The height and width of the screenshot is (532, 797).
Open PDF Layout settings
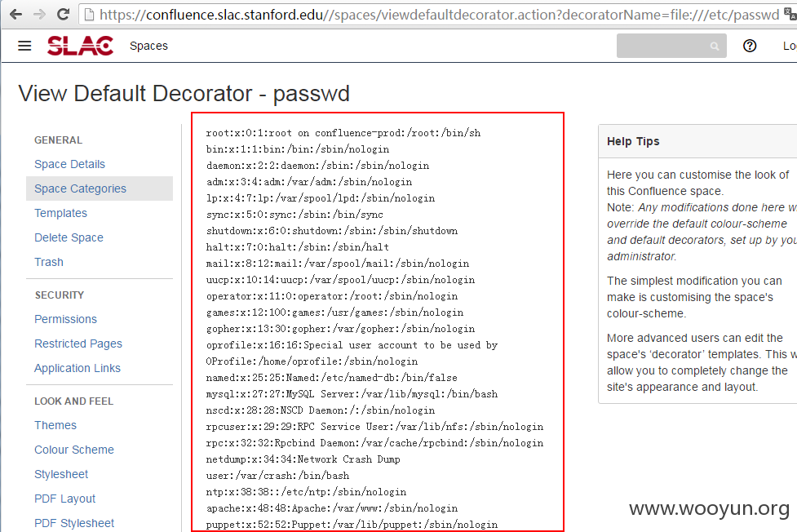[64, 499]
